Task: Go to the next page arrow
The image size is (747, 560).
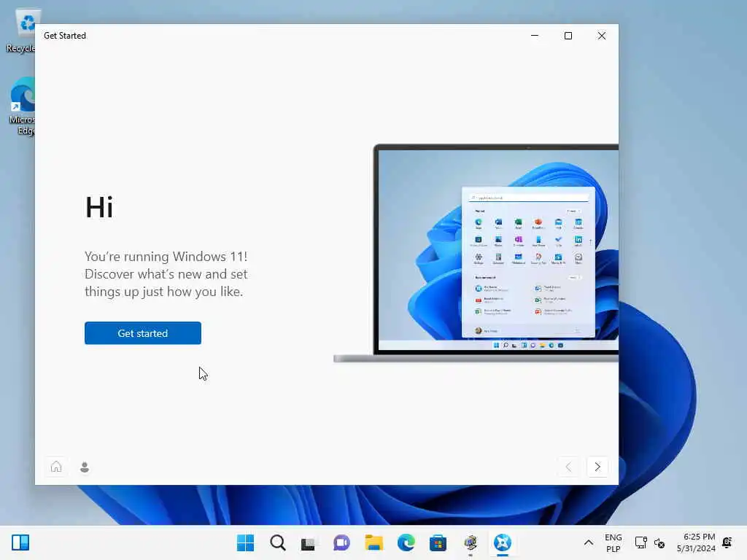Action: (x=597, y=467)
